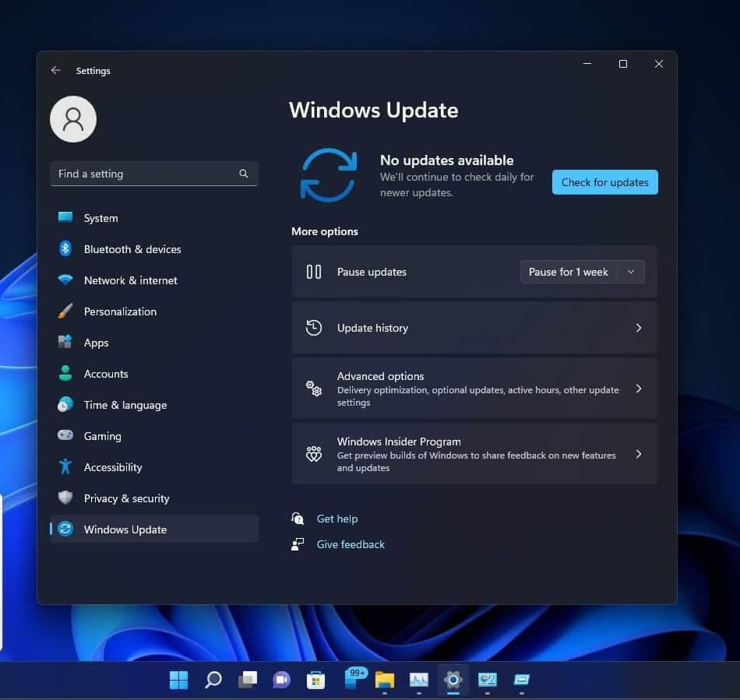The width and height of the screenshot is (740, 700).
Task: Open File Explorer from taskbar
Action: [x=385, y=680]
